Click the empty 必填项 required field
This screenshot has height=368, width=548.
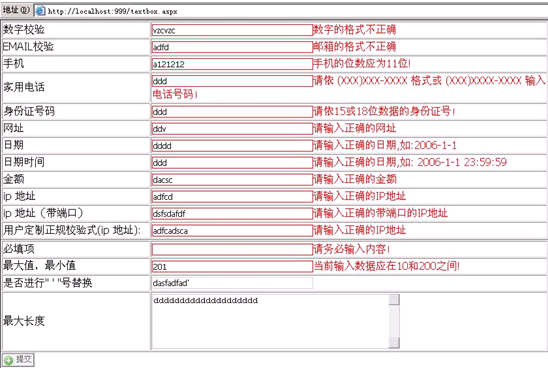point(232,249)
